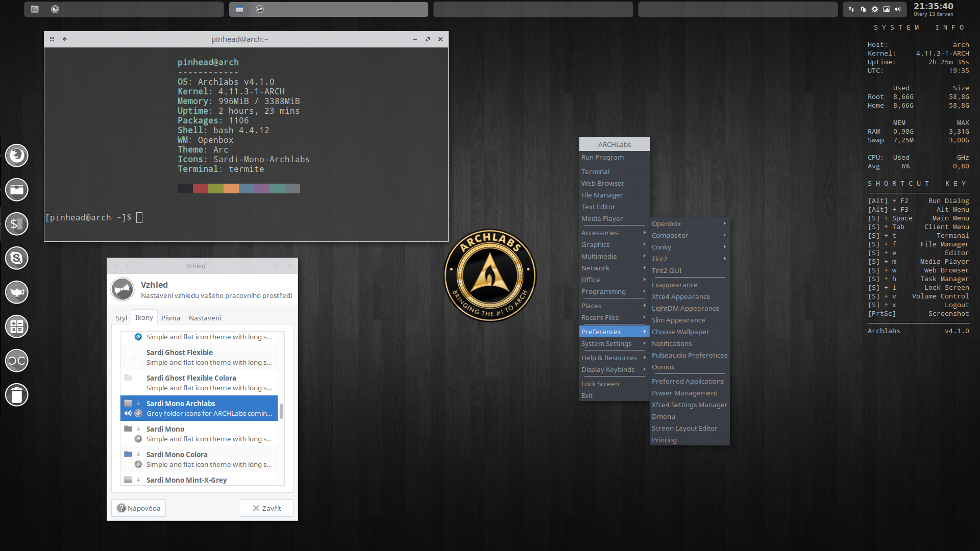Open the calculator grid dock icon
Screen dimensions: 980x551
click(x=17, y=326)
